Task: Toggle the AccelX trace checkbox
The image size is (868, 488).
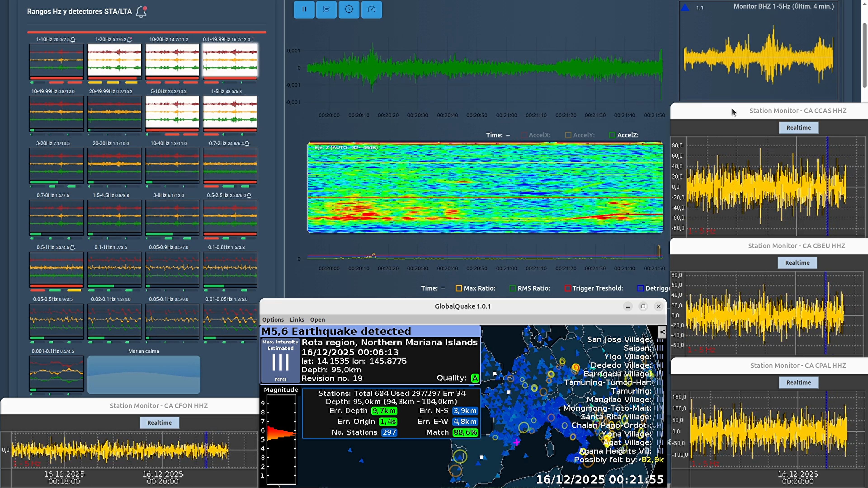Action: tap(524, 135)
